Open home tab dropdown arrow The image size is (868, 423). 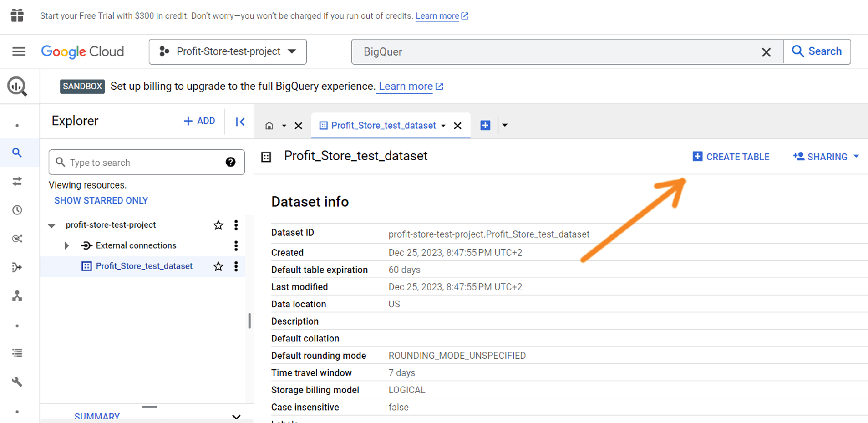pos(284,126)
